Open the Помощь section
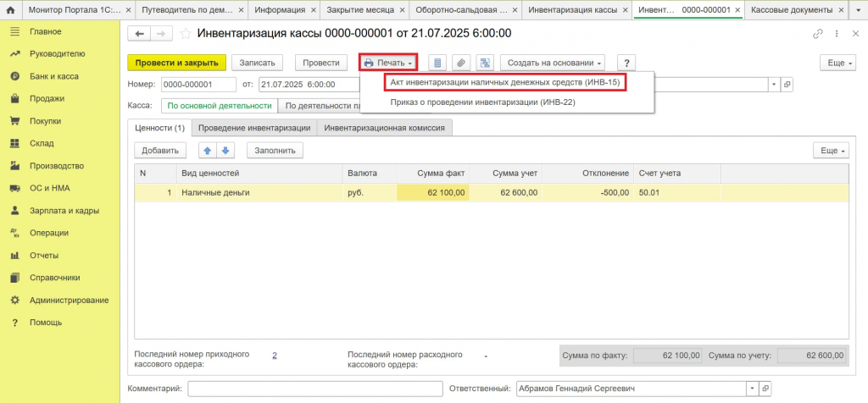 (x=46, y=323)
